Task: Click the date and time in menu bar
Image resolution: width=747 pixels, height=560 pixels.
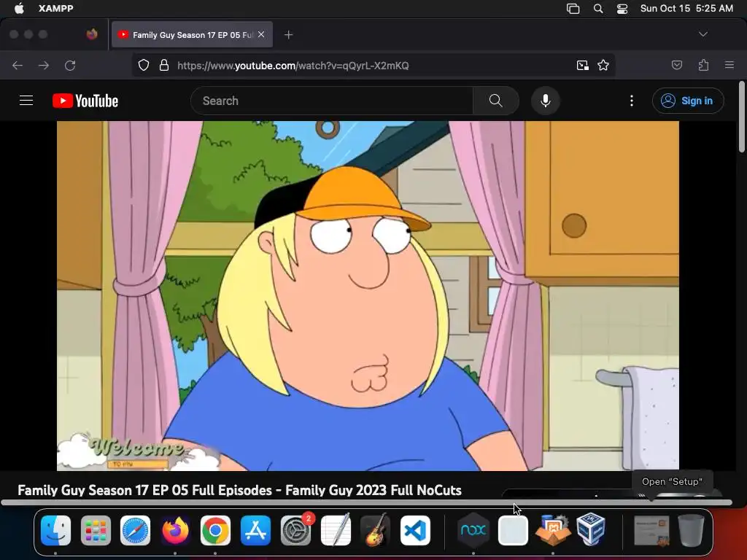Action: pyautogui.click(x=686, y=8)
